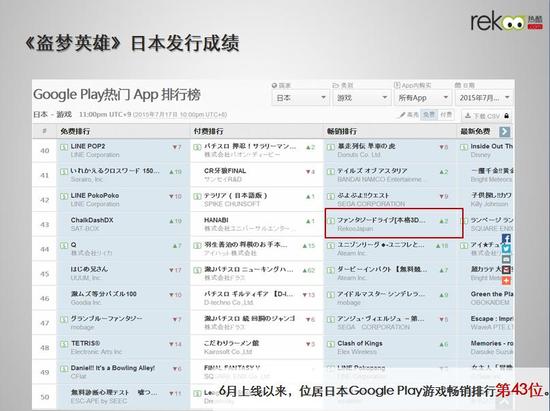Viewport: 550px width, 411px height.
Task: Click in-app purchase icon beside Clash of Kings
Action: [x=330, y=344]
